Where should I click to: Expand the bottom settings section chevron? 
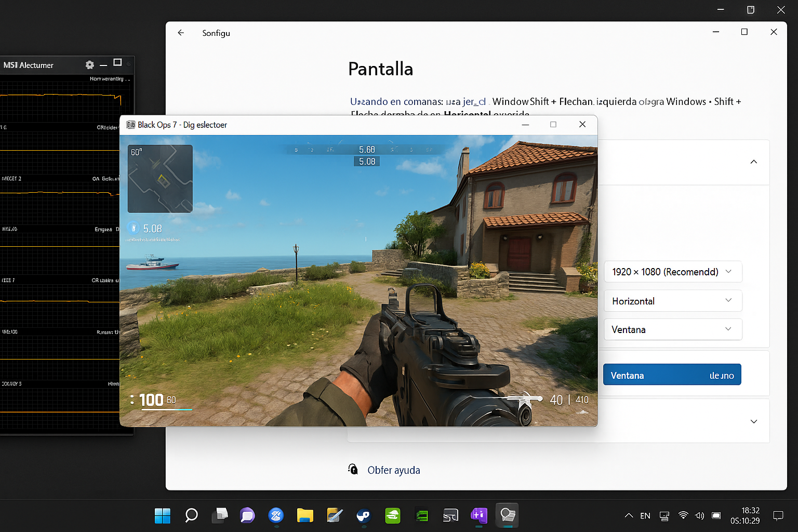coord(753,421)
